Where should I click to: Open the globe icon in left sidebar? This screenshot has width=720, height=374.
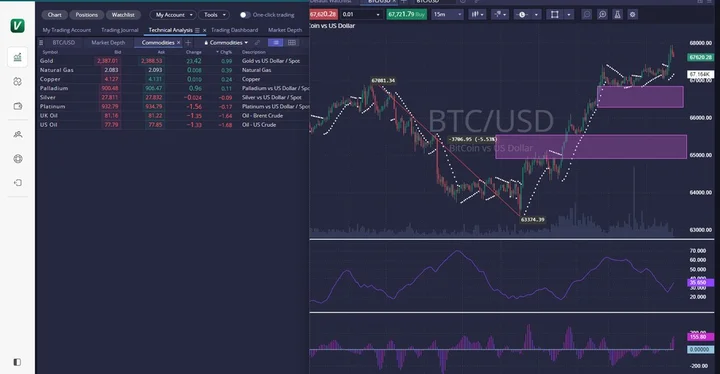point(17,159)
